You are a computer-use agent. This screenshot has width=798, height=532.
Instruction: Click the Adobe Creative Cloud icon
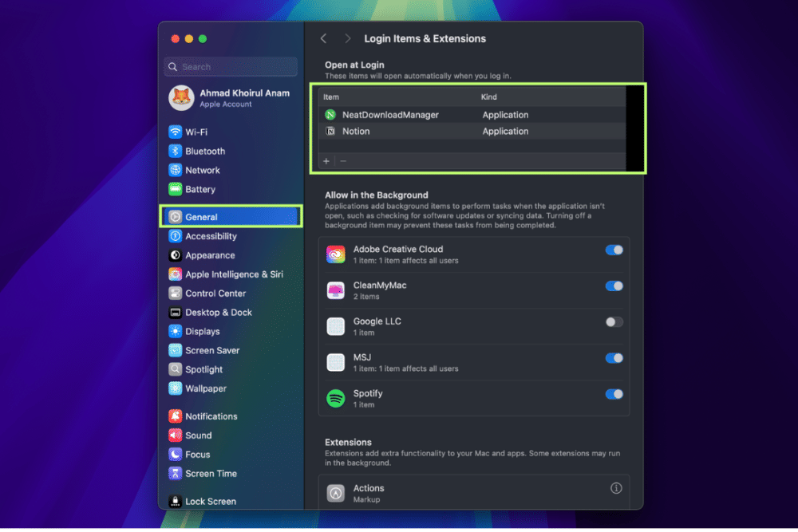336,254
